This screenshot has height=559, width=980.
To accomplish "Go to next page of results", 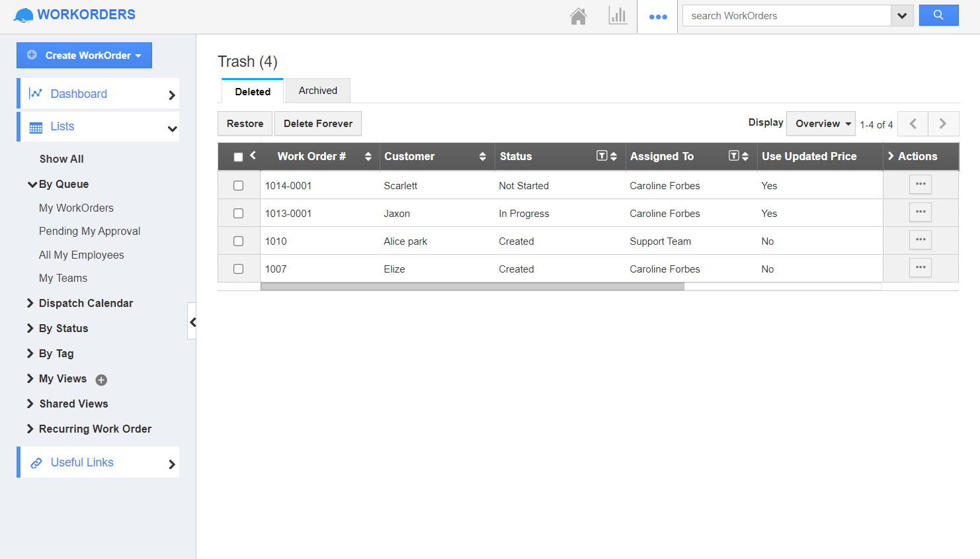I will coord(943,124).
